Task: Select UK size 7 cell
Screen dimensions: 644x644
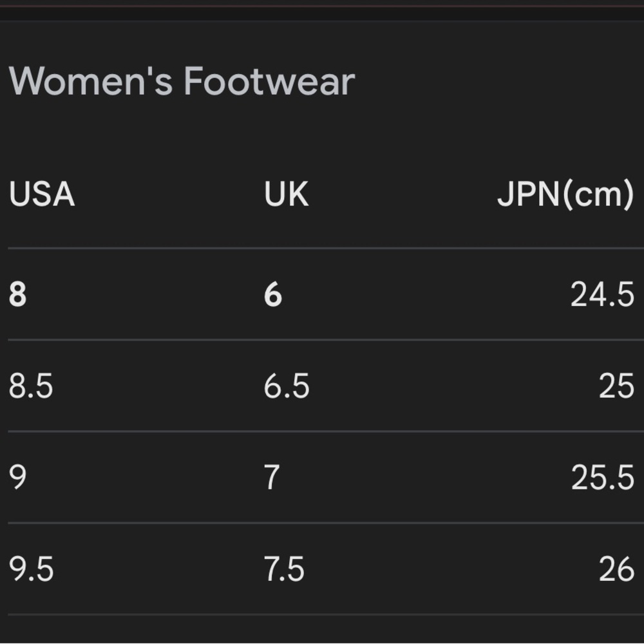Action: point(272,478)
